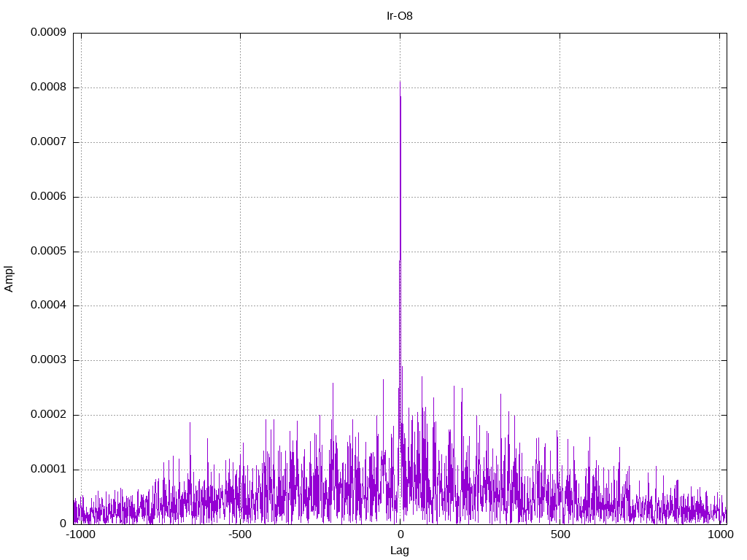The image size is (747, 560).
Task: Click the plot title Ir-O8
Action: [399, 16]
